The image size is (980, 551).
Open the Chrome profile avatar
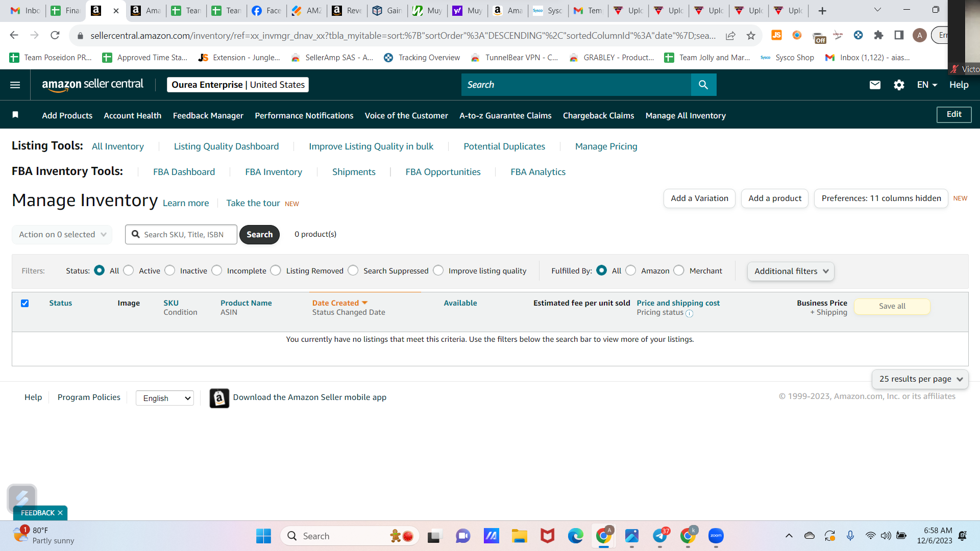pos(919,35)
